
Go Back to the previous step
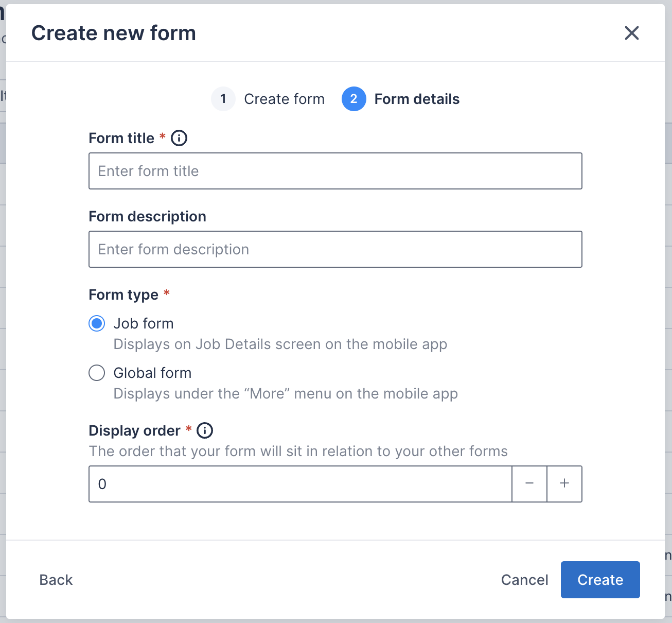click(x=56, y=580)
